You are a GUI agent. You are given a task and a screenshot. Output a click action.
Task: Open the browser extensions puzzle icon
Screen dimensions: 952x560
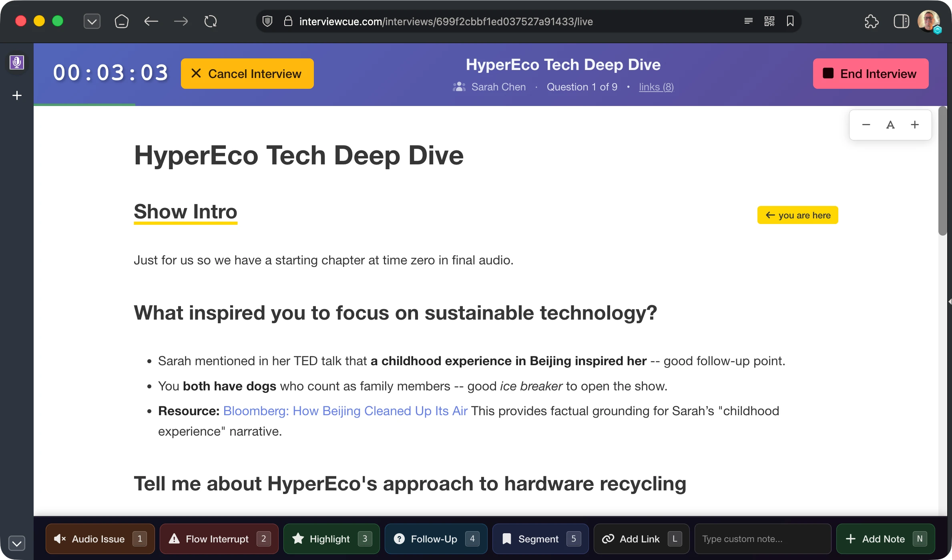pos(871,21)
